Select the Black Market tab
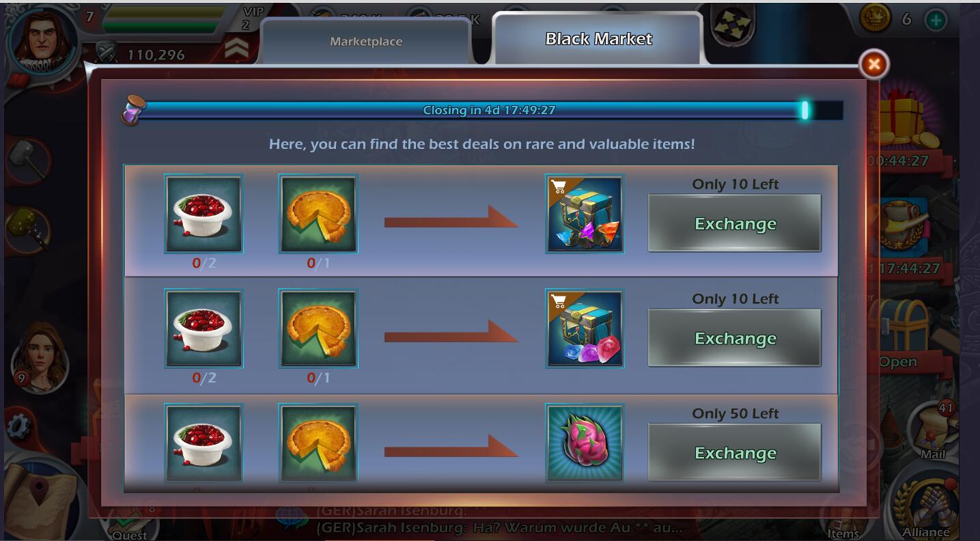 598,39
